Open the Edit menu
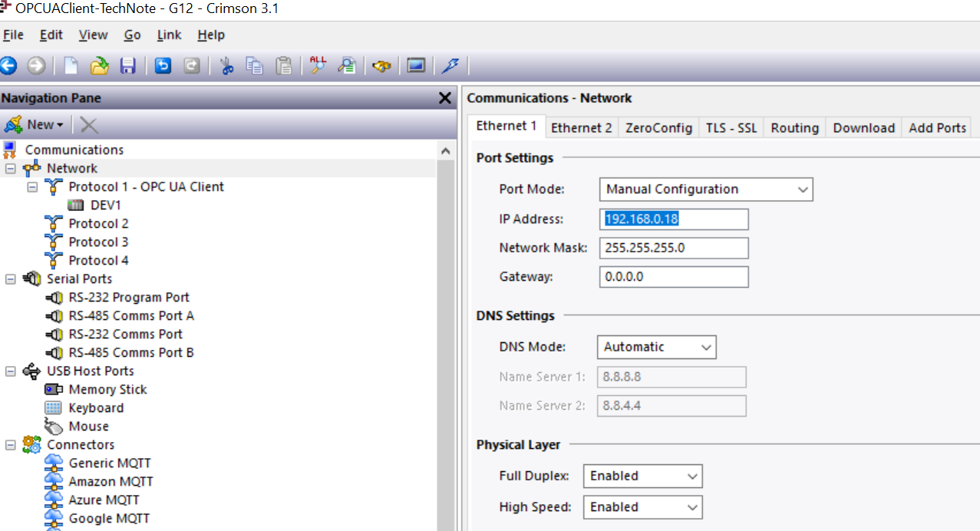Image resolution: width=980 pixels, height=531 pixels. click(x=51, y=35)
